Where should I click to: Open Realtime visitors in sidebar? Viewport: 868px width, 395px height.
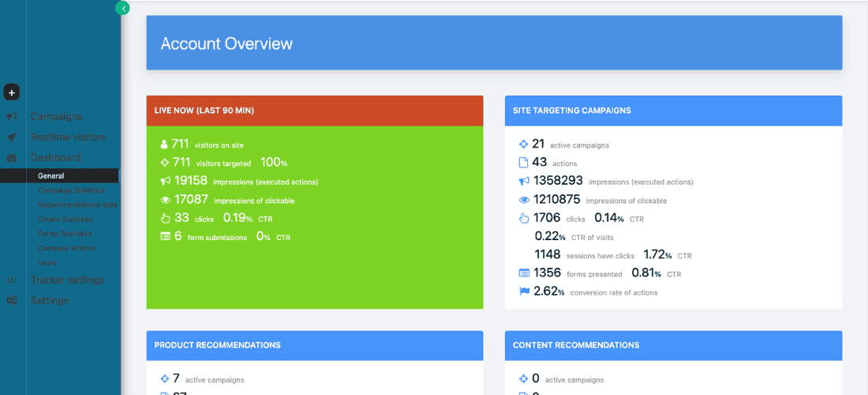pos(68,137)
